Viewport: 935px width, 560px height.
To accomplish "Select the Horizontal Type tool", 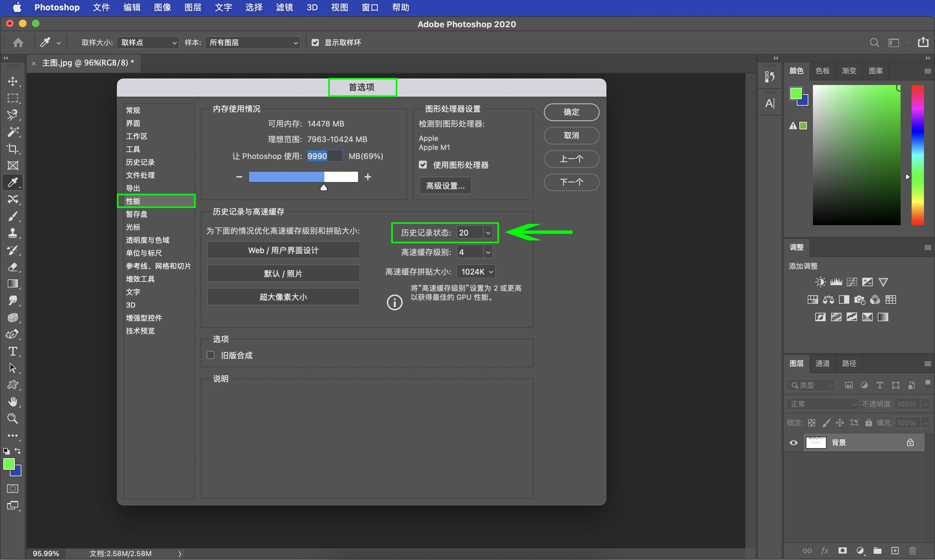I will pyautogui.click(x=13, y=351).
